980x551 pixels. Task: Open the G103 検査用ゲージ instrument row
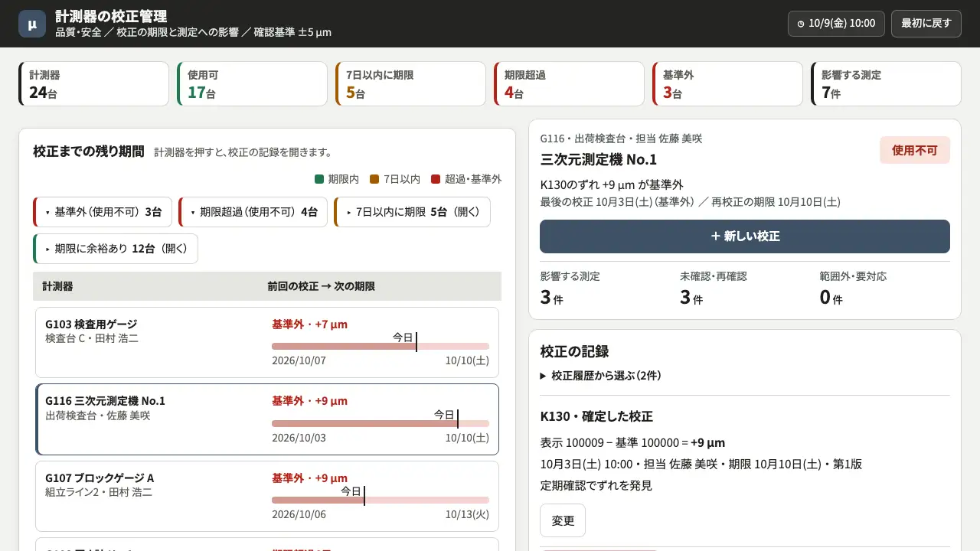coord(266,342)
